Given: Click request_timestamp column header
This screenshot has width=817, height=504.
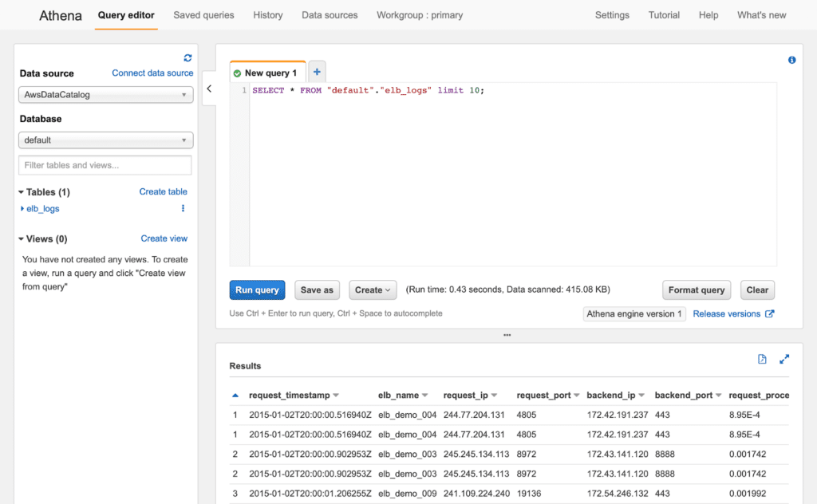Looking at the screenshot, I should point(289,396).
